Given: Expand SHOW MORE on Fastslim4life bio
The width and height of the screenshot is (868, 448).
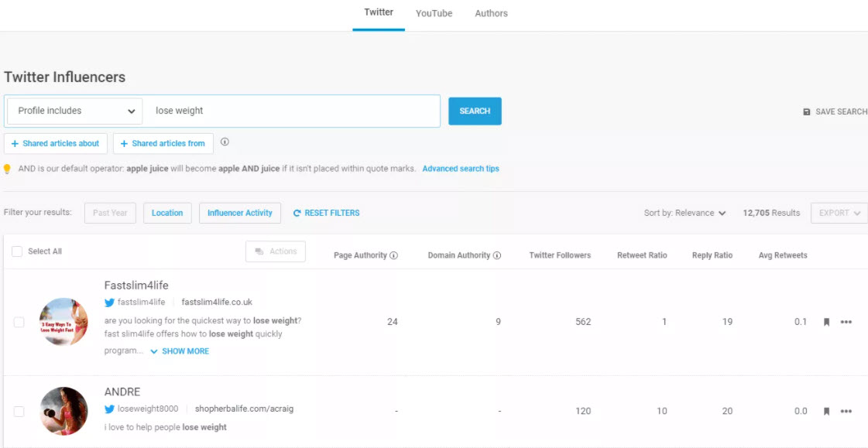Looking at the screenshot, I should [x=180, y=351].
